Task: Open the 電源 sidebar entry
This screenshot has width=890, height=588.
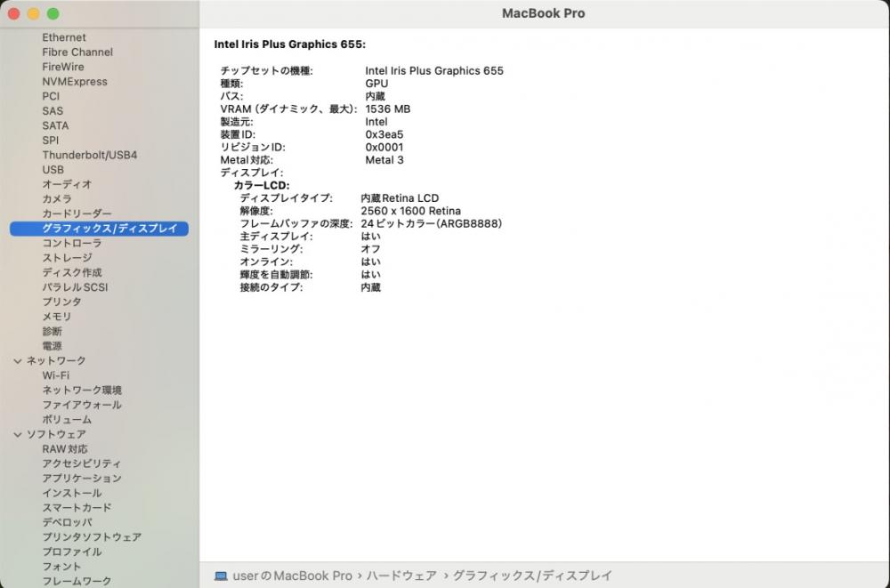Action: [x=53, y=347]
